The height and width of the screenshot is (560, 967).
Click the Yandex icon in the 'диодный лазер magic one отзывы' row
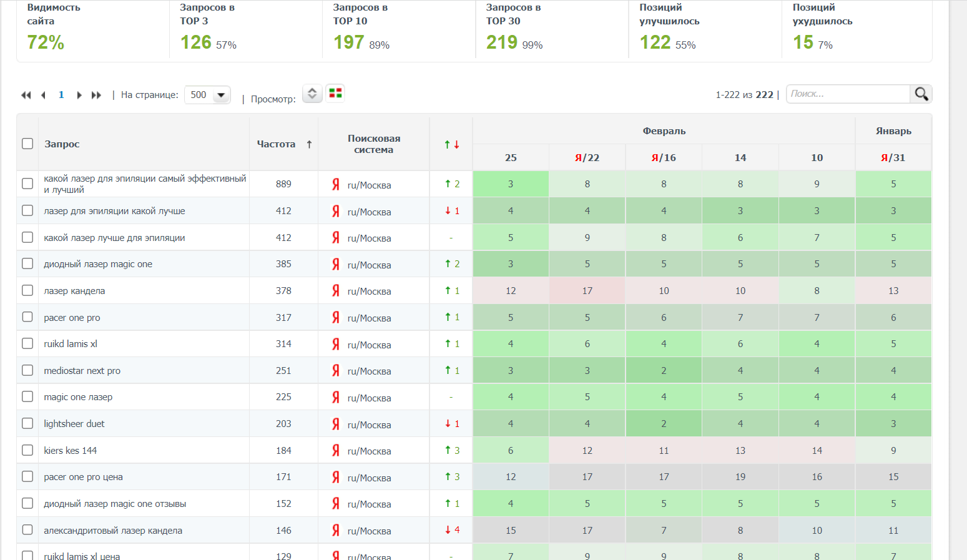click(336, 504)
